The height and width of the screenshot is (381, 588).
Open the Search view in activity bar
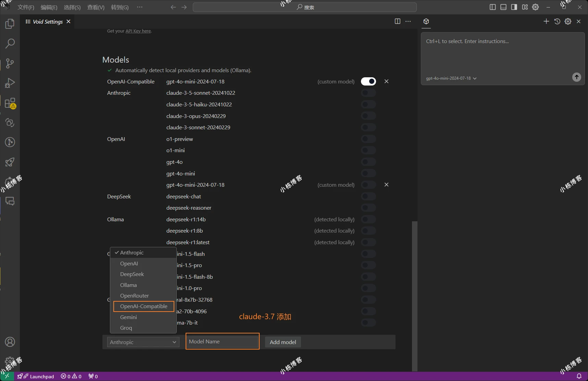point(10,43)
